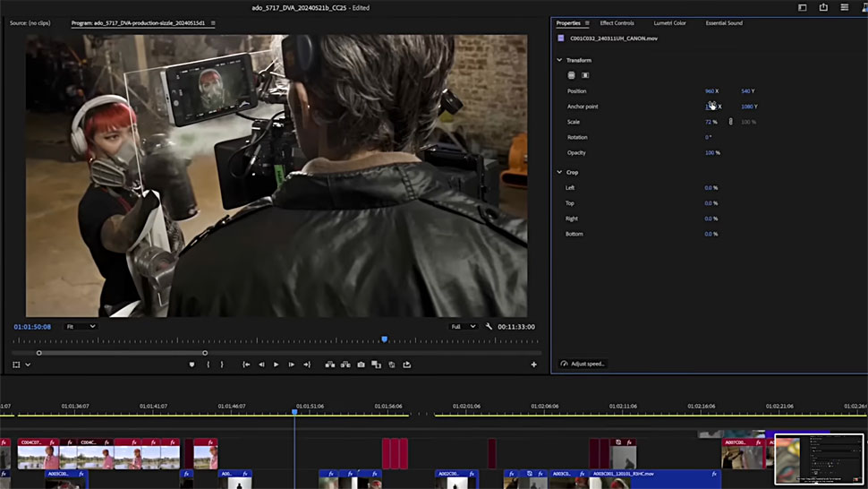868x489 pixels.
Task: Click the quick export share icon in title bar
Action: (823, 7)
